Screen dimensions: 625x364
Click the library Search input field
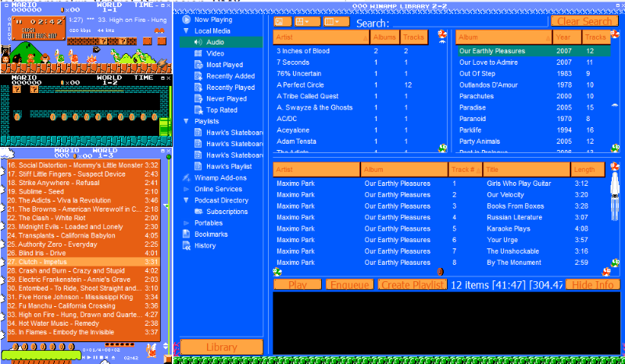point(470,23)
